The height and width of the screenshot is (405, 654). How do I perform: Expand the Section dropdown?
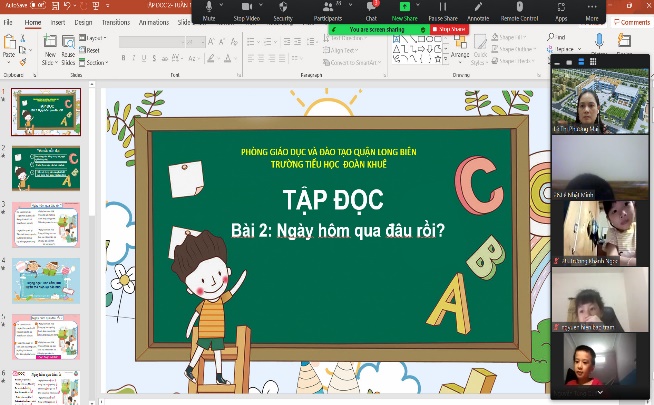(x=96, y=62)
